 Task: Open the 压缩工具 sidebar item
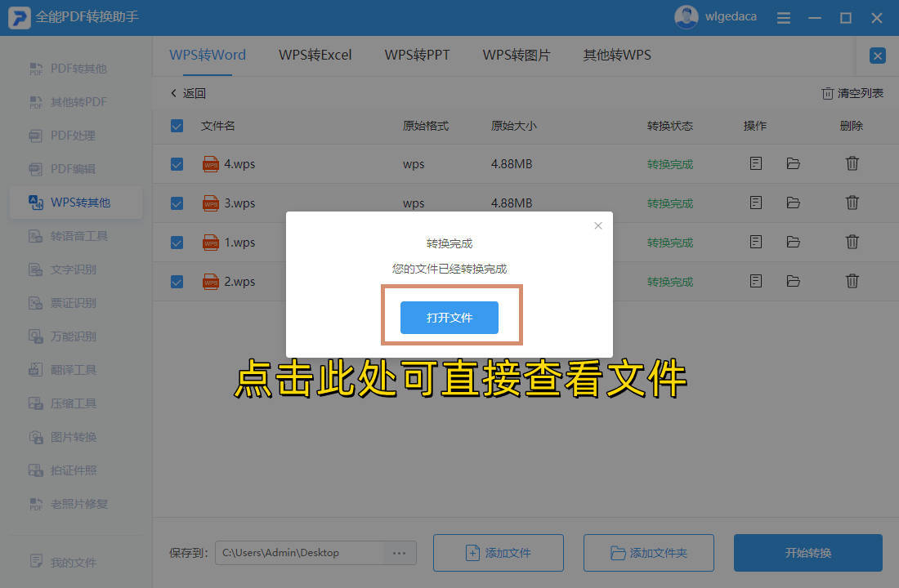click(x=62, y=403)
